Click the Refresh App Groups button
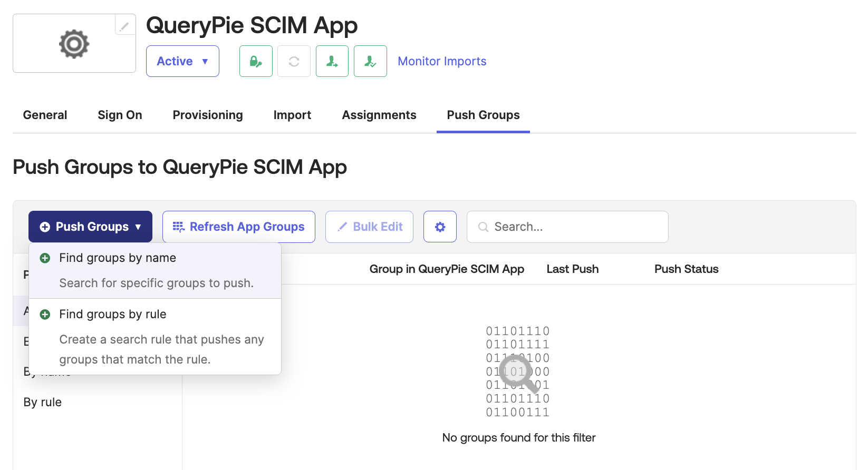This screenshot has height=470, width=868. pyautogui.click(x=239, y=227)
